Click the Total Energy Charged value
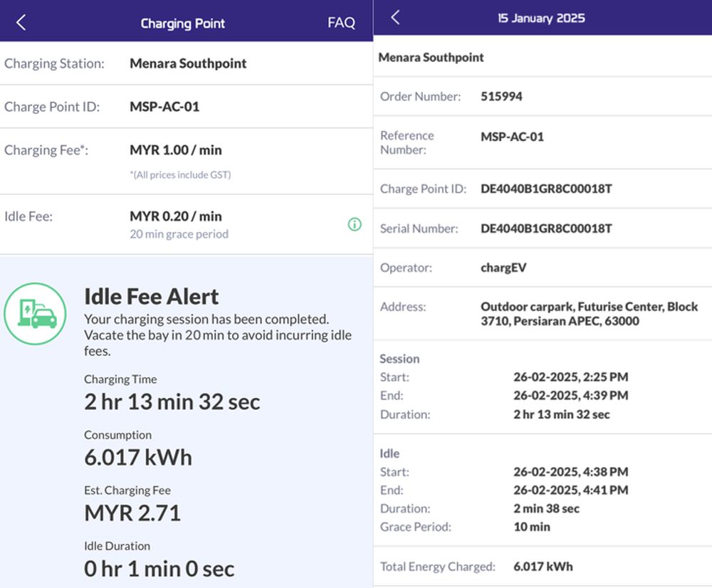 tap(543, 567)
